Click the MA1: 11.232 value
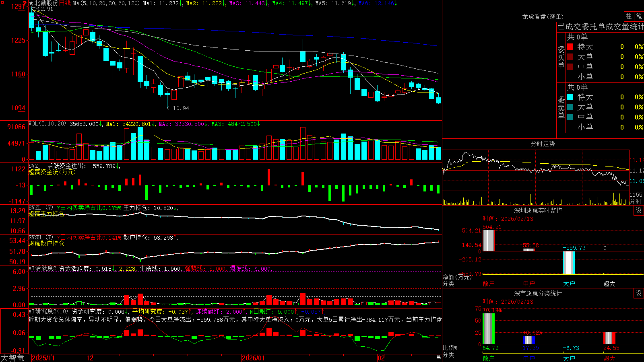The width and height of the screenshot is (644, 362). (161, 3)
